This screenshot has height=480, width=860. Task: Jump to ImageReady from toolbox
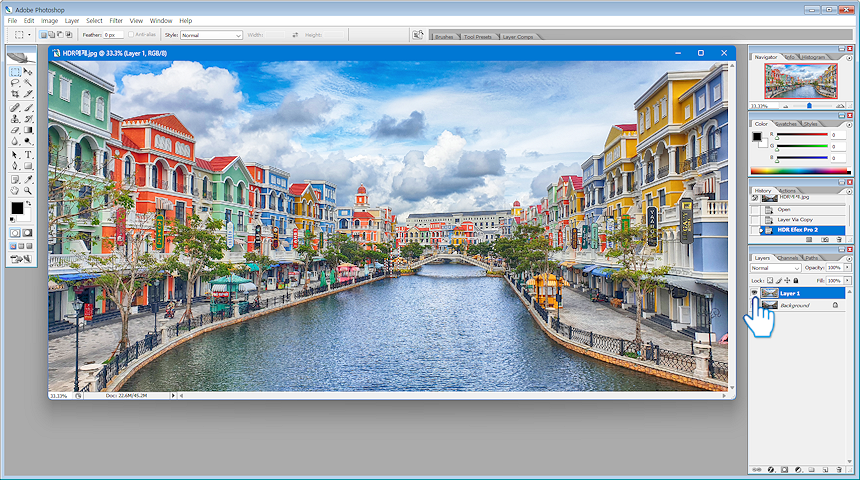[21, 259]
